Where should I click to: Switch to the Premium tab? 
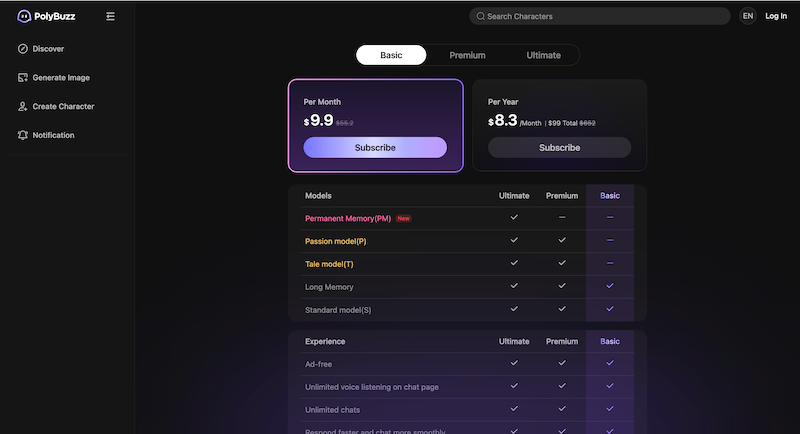coord(467,55)
